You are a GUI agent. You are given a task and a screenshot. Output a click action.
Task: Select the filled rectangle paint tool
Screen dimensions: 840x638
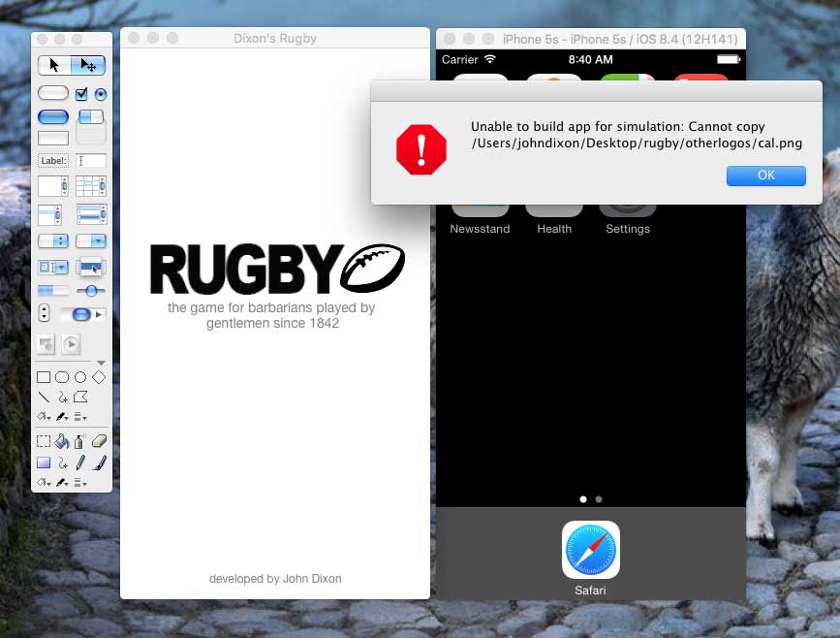click(44, 463)
